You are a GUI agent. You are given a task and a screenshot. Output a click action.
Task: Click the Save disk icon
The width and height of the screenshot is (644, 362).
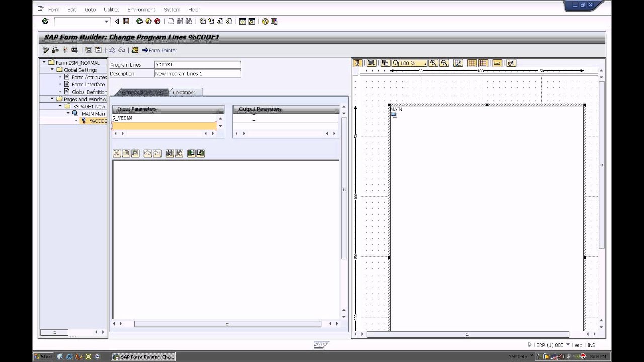[x=126, y=21]
